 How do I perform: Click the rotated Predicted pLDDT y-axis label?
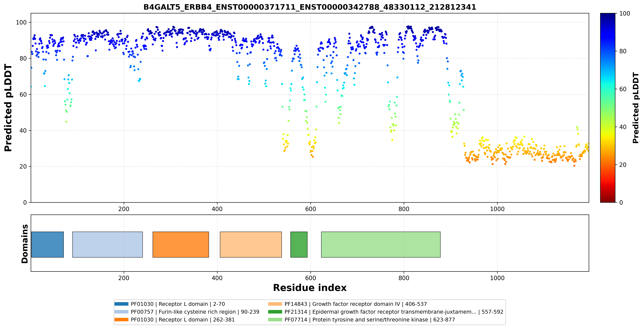8,108
